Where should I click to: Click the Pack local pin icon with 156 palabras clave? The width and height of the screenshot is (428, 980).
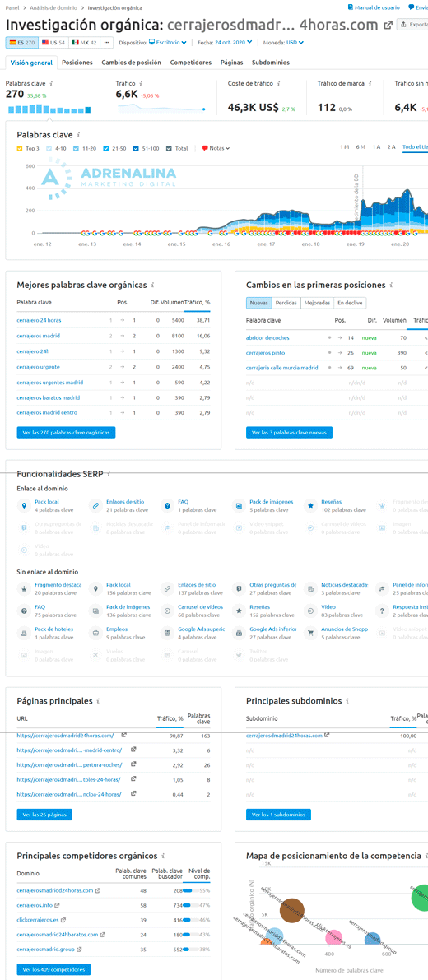[95, 589]
